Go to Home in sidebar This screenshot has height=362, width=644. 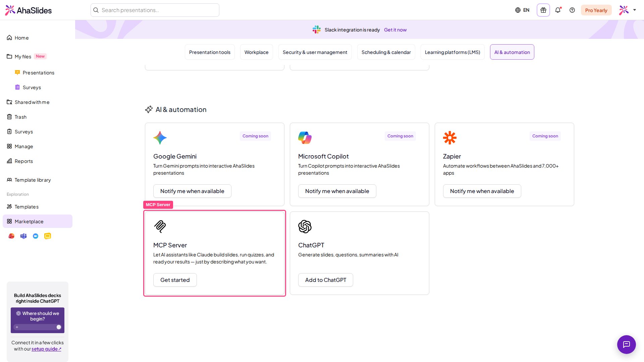coord(38,38)
